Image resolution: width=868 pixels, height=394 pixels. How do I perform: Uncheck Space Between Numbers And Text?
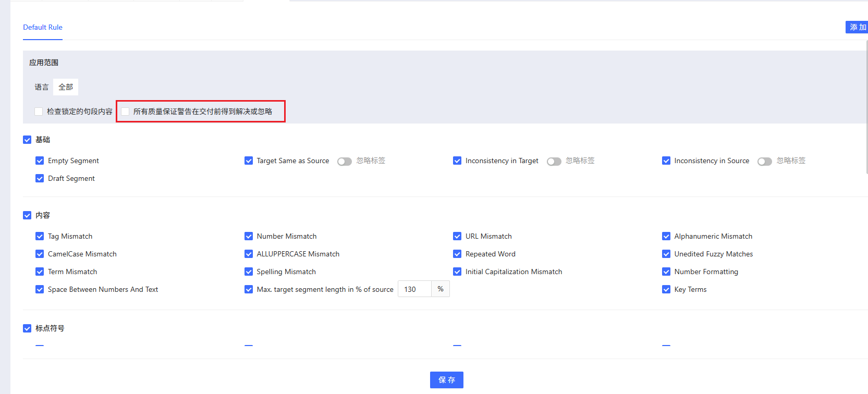click(40, 289)
